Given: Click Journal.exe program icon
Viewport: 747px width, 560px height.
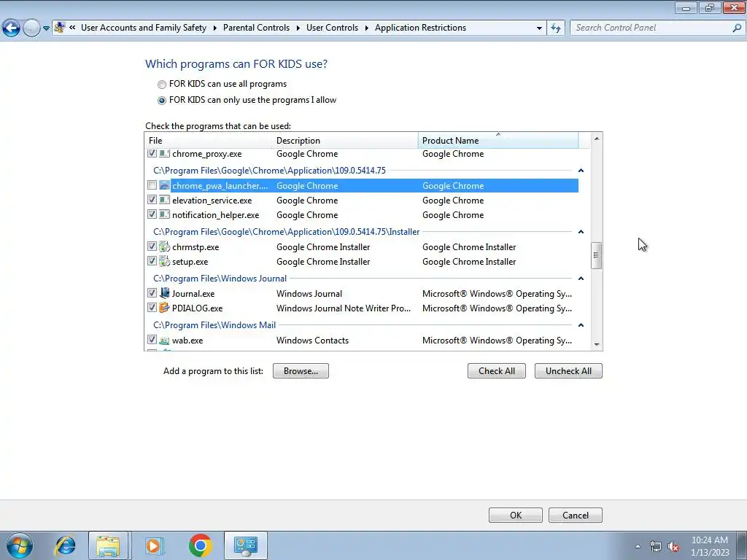Looking at the screenshot, I should [164, 293].
